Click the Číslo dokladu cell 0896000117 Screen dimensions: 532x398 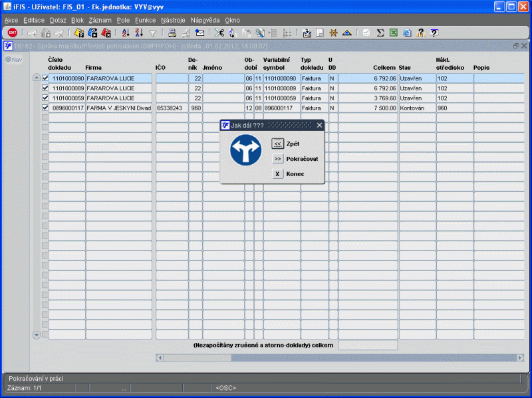coord(67,108)
